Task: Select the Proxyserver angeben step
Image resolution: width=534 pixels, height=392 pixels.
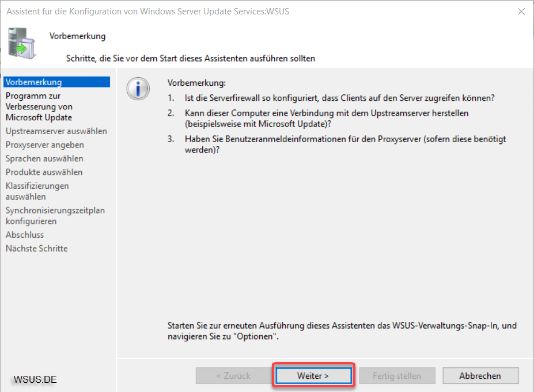Action: 44,144
